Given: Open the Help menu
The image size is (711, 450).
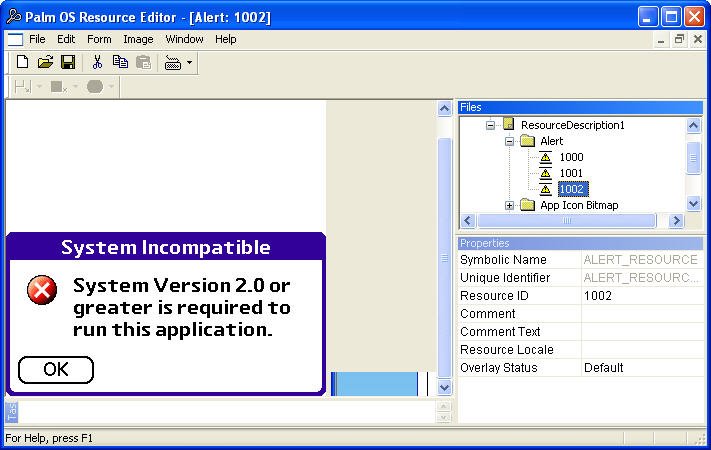Looking at the screenshot, I should coord(226,39).
